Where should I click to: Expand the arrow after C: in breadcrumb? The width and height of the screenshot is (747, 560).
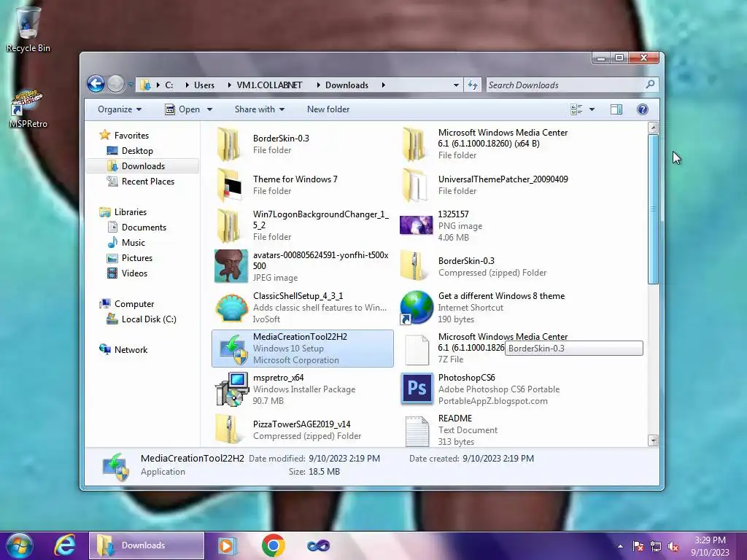pos(187,85)
